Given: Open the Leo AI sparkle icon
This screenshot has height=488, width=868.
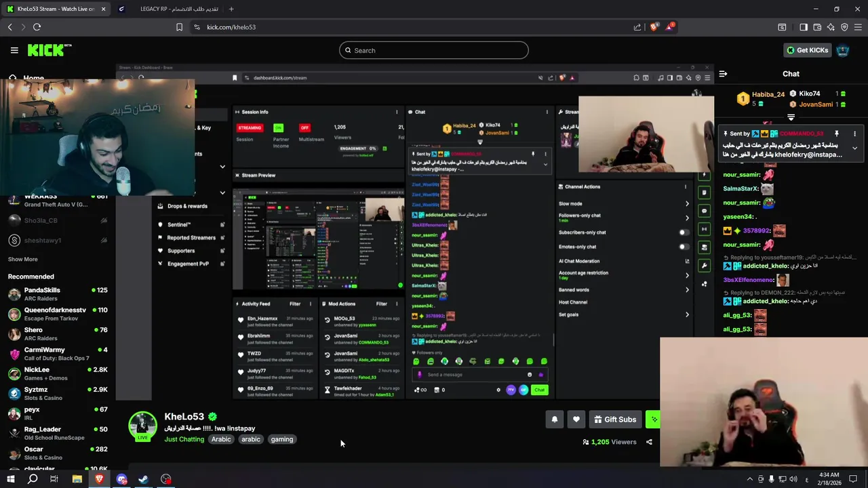Looking at the screenshot, I should click(831, 27).
